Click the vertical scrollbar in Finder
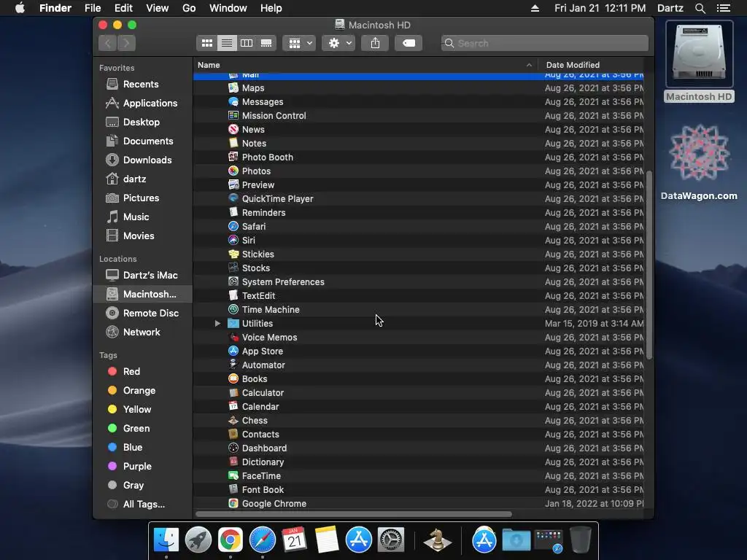Image resolution: width=747 pixels, height=560 pixels. [x=649, y=264]
